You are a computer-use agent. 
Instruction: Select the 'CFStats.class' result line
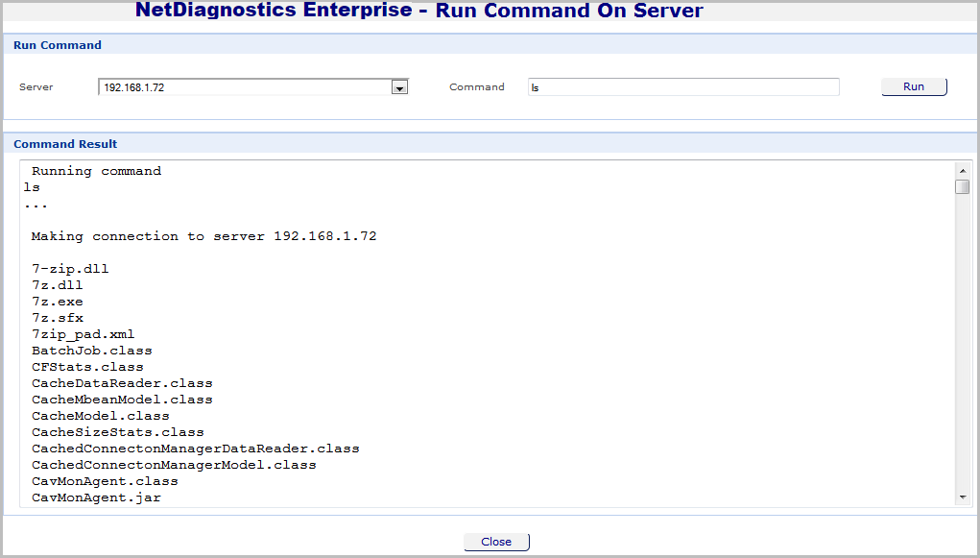point(87,367)
